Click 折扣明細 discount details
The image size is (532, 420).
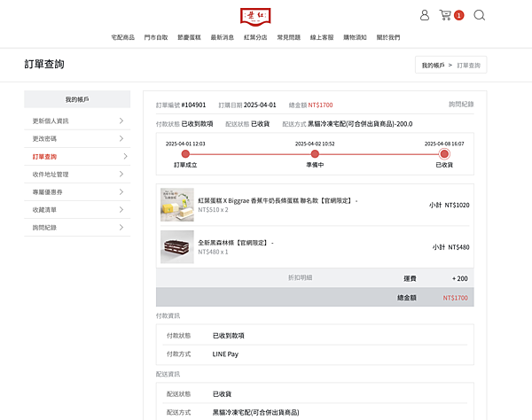(x=300, y=277)
